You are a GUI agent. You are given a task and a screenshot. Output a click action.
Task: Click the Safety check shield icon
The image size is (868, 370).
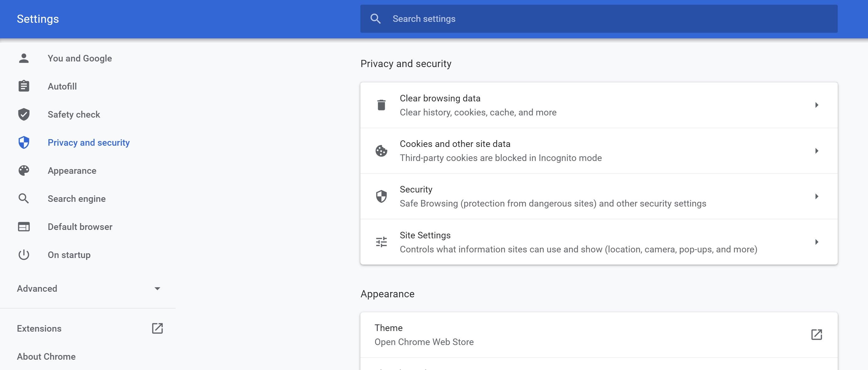(x=23, y=114)
